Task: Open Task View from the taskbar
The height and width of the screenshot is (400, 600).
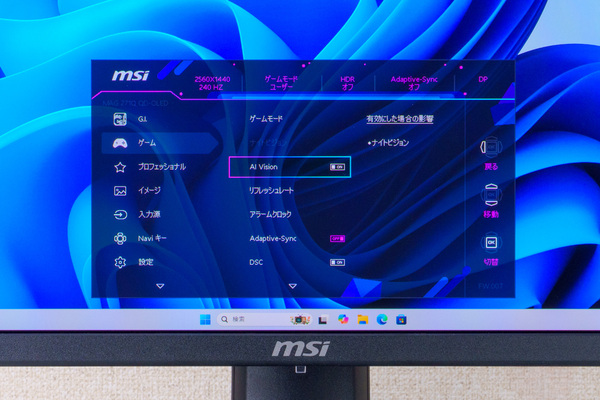Action: click(323, 319)
